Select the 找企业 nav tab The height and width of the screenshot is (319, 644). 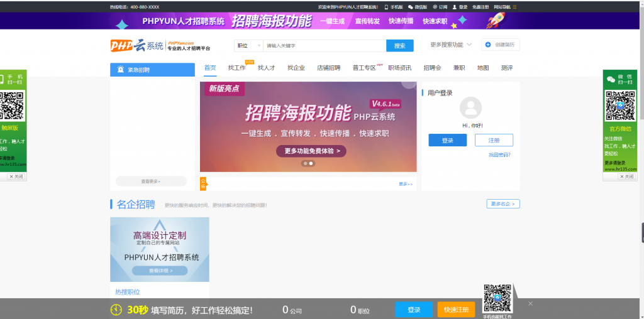click(296, 68)
